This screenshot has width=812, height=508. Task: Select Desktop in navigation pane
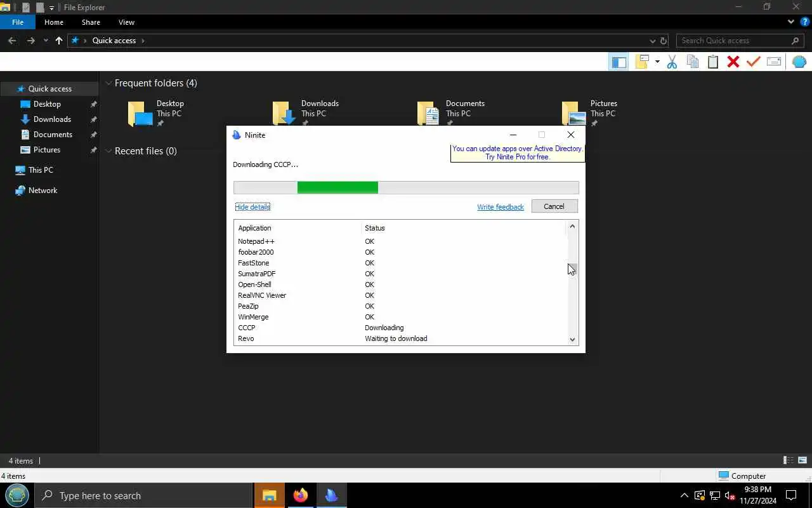[x=47, y=104]
